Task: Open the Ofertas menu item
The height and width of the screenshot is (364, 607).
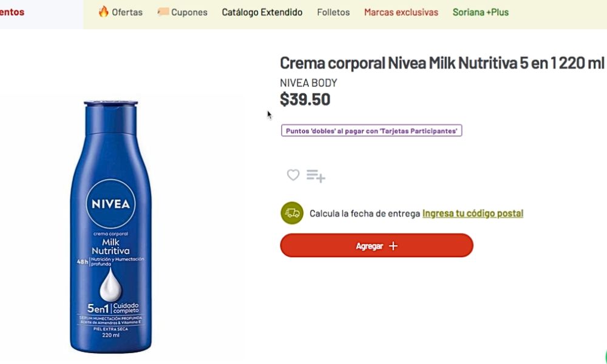Action: coord(127,12)
